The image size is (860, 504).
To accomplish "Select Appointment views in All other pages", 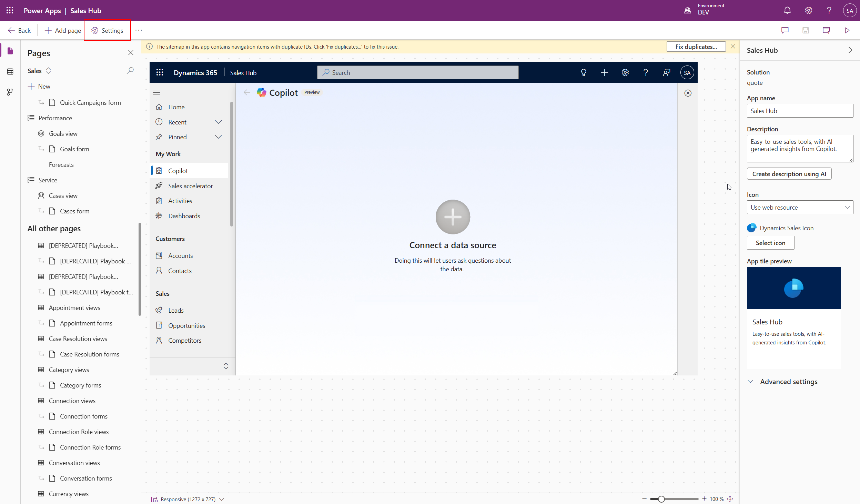I will [74, 308].
